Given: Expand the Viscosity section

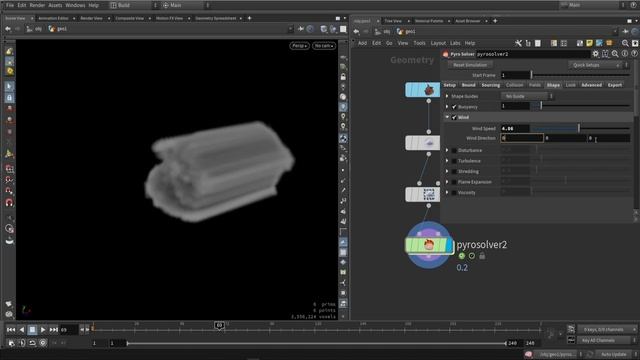Looking at the screenshot, I should [x=447, y=193].
